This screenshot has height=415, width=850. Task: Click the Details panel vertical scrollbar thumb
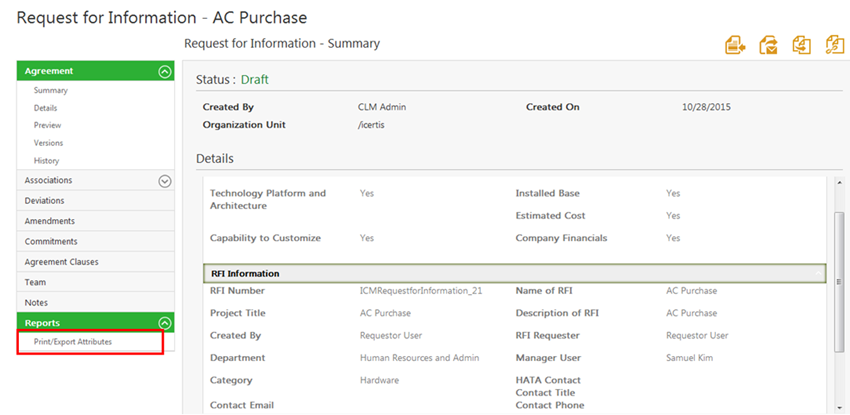[839, 282]
